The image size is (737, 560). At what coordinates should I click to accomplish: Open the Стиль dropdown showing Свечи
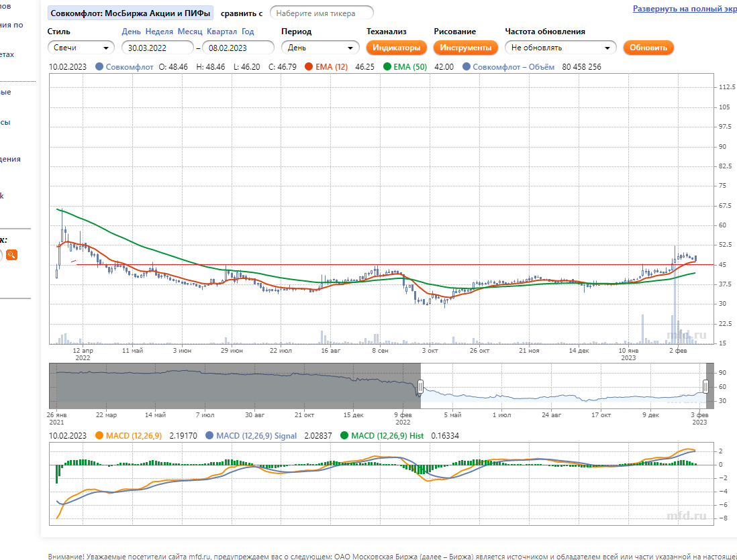(81, 48)
